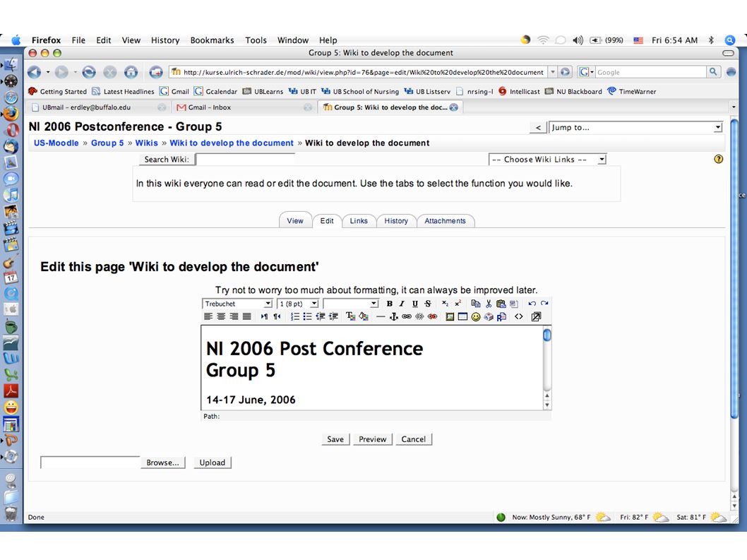Insert a numbered list
Viewport: 747px width, 560px height.
click(x=295, y=316)
